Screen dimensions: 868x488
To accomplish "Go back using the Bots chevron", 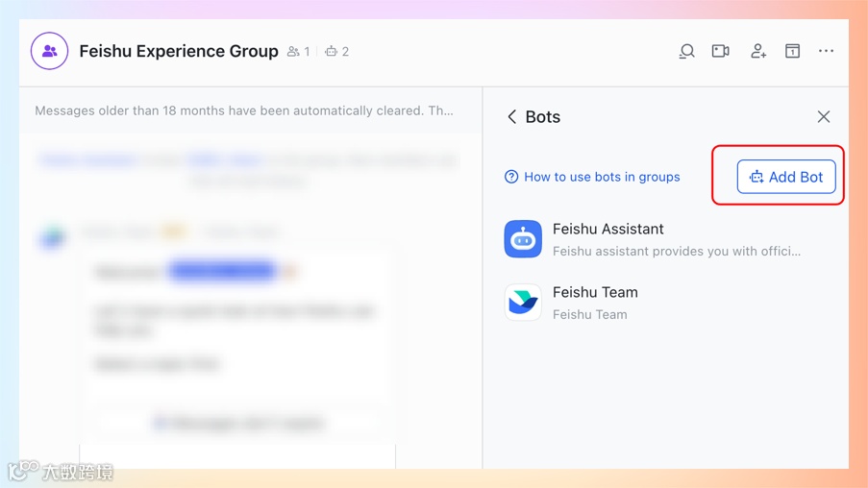I will [512, 117].
